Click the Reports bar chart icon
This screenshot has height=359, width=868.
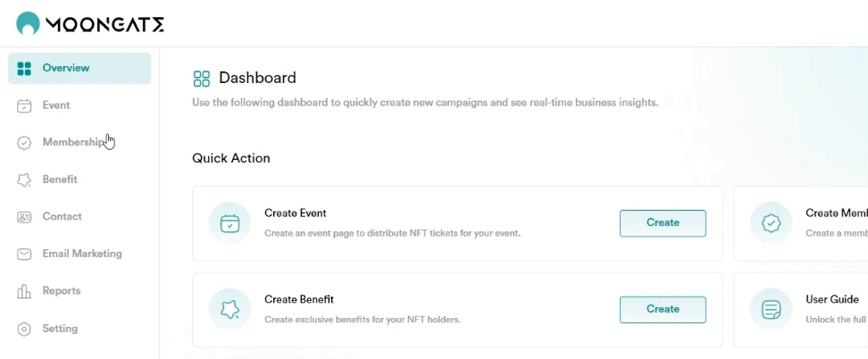pos(24,292)
